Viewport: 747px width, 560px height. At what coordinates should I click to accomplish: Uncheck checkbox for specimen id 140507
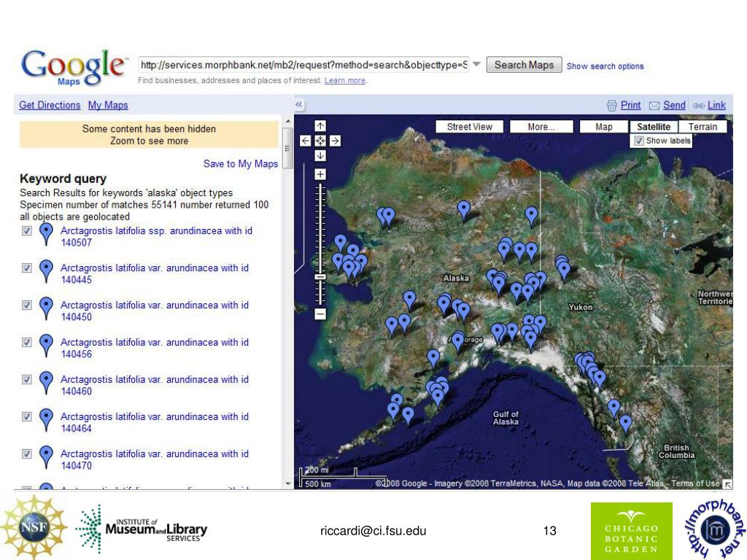27,230
